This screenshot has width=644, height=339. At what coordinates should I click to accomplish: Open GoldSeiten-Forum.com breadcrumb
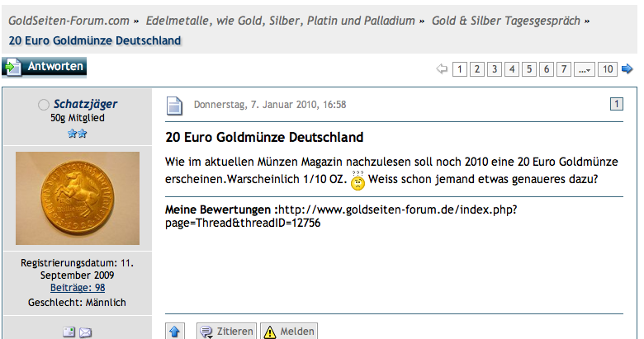click(69, 21)
